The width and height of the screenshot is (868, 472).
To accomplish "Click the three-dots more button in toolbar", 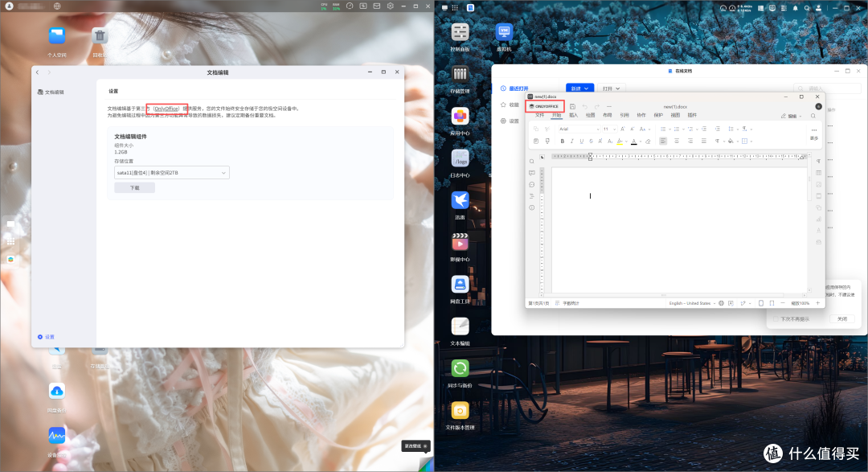I will point(814,130).
